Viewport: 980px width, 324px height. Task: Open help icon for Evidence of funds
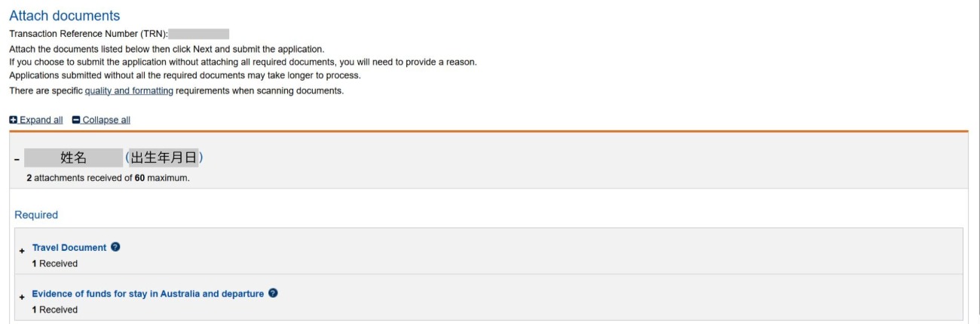click(273, 293)
